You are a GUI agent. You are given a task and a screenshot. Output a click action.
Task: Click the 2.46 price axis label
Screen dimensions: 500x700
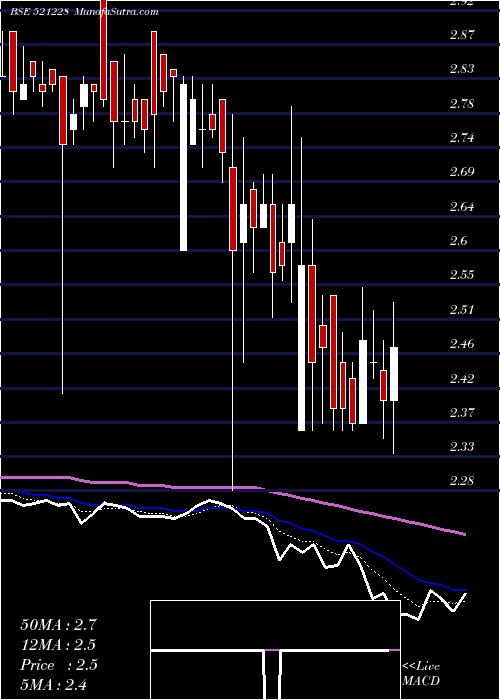click(462, 344)
